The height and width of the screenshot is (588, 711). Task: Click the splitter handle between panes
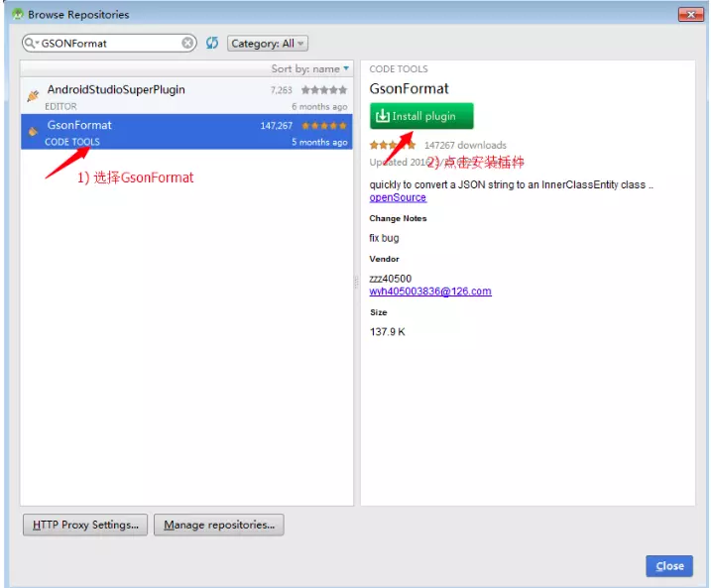356,282
